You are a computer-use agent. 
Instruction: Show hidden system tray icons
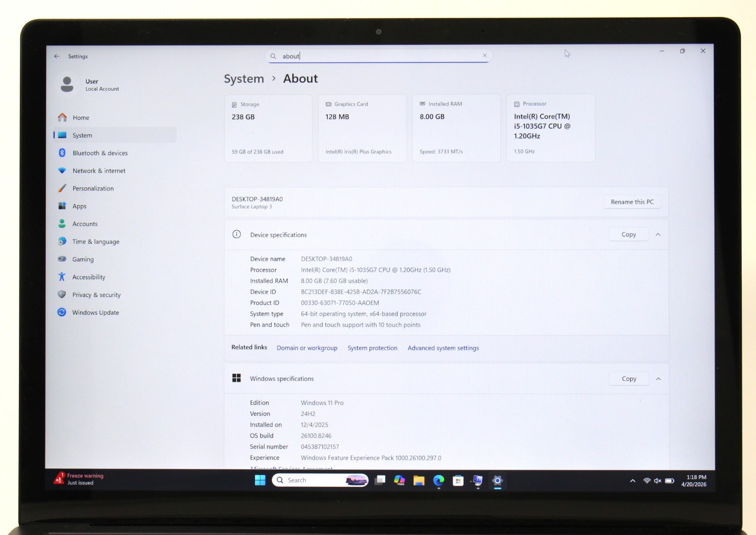tap(632, 481)
